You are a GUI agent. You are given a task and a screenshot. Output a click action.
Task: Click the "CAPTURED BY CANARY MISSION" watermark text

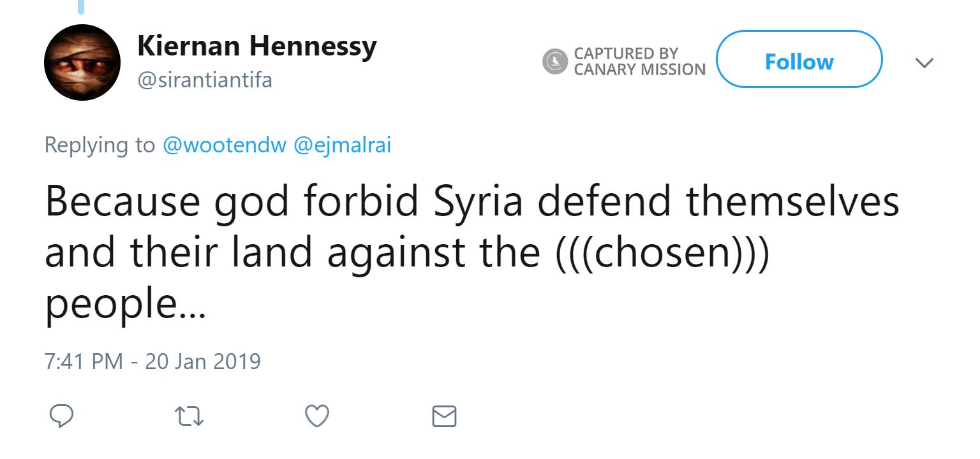tap(639, 62)
